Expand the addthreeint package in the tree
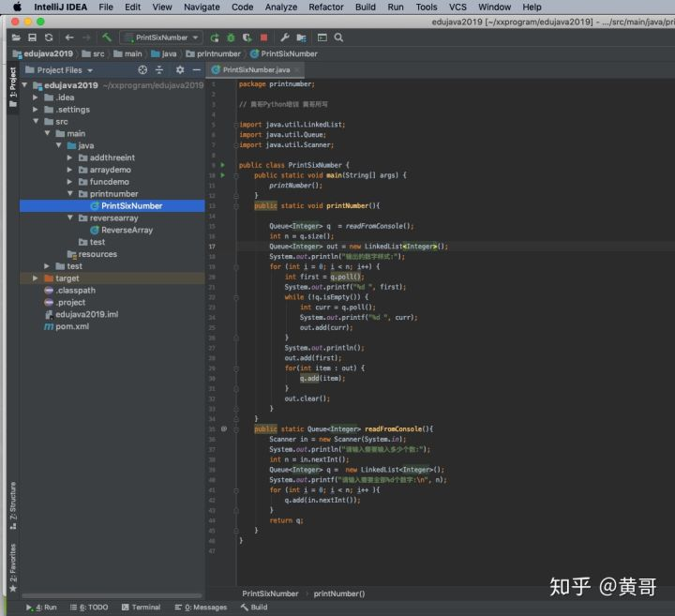The image size is (675, 616). point(69,158)
